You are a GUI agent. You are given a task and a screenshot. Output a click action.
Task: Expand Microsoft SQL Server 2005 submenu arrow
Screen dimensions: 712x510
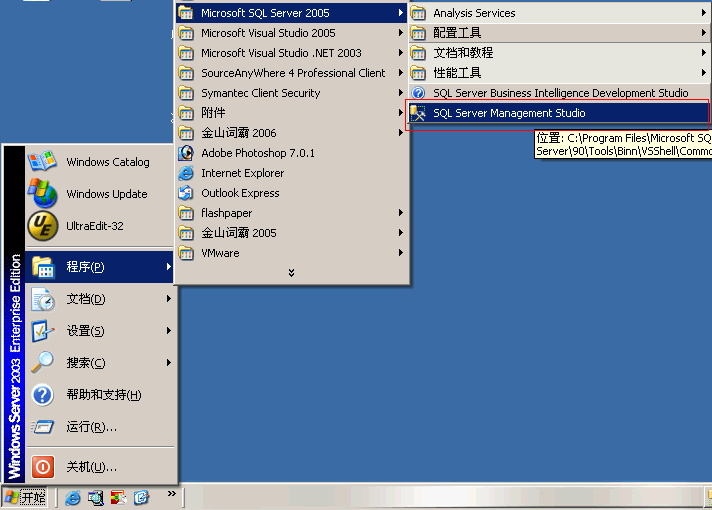point(400,13)
